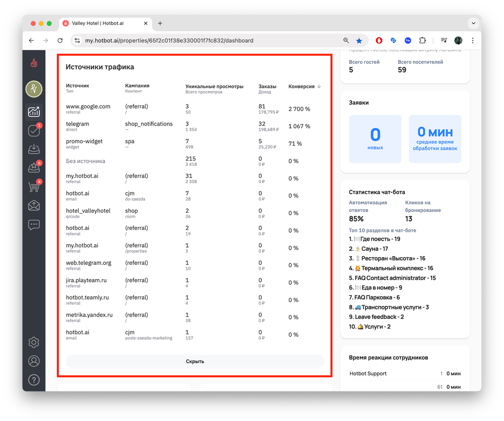Click the browser forward arrow
The image size is (504, 421).
[x=46, y=40]
